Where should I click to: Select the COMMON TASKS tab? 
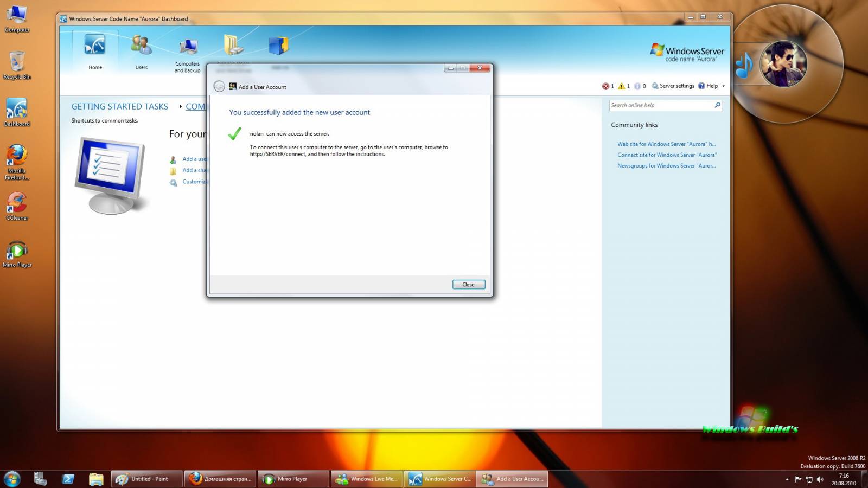(195, 107)
